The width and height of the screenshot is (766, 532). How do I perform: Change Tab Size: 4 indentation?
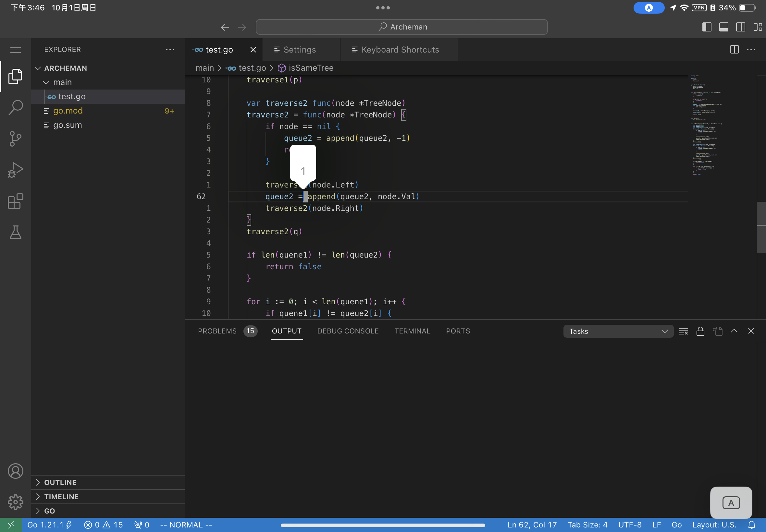587,525
